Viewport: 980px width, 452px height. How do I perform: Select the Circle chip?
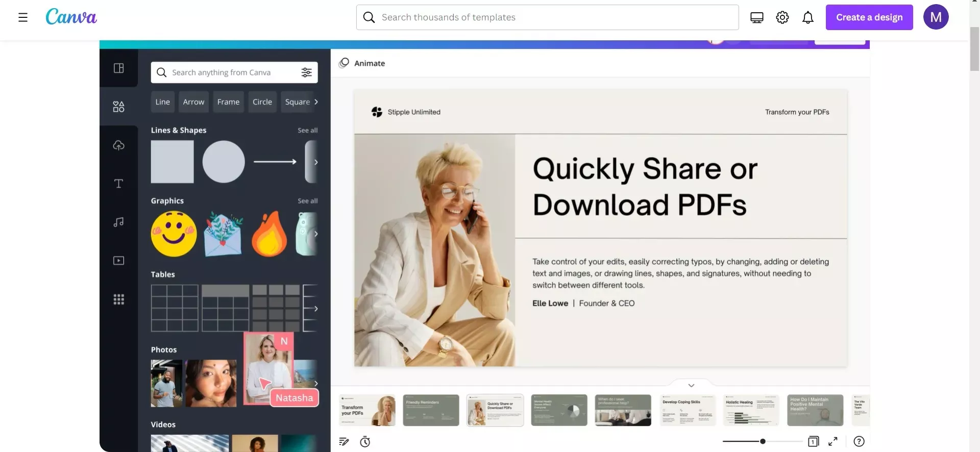(262, 102)
